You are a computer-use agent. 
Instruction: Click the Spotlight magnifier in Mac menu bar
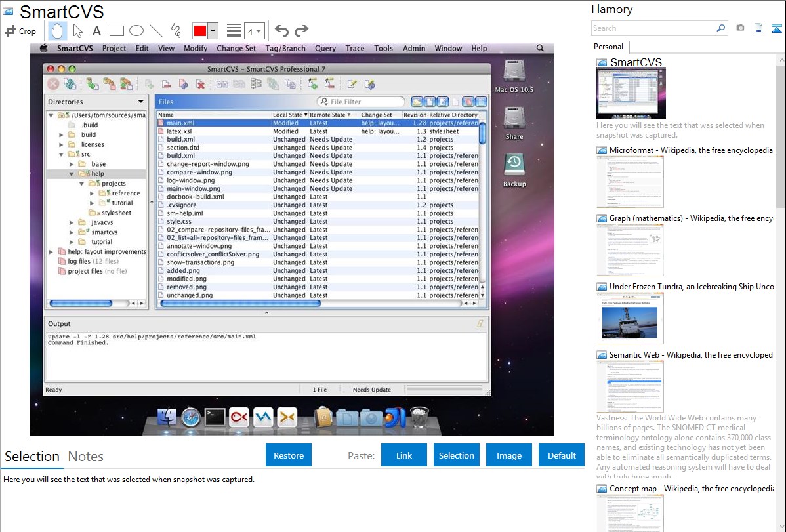point(540,48)
